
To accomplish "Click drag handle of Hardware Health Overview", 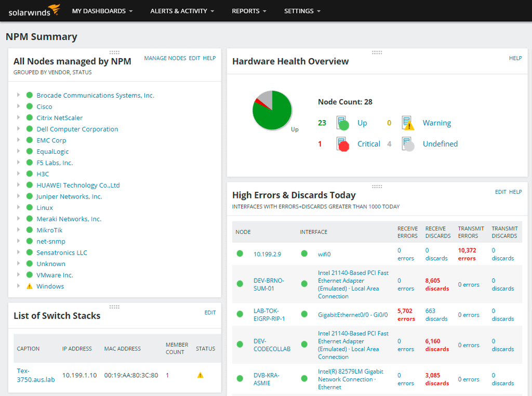I will (377, 52).
